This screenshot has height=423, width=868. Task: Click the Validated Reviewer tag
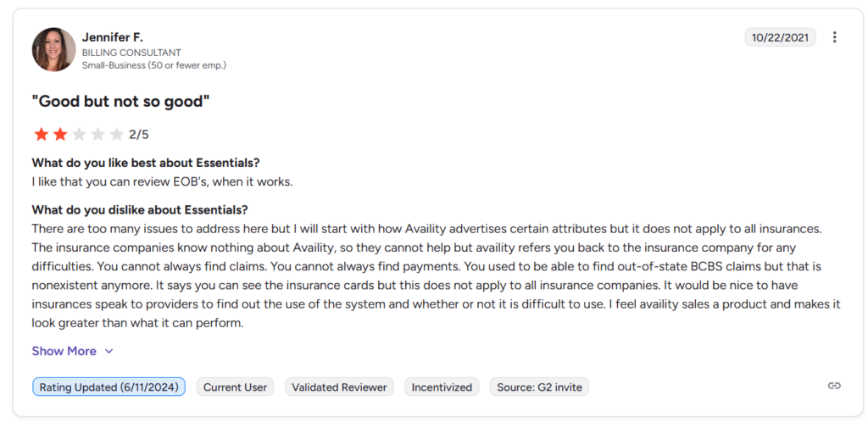(x=339, y=387)
